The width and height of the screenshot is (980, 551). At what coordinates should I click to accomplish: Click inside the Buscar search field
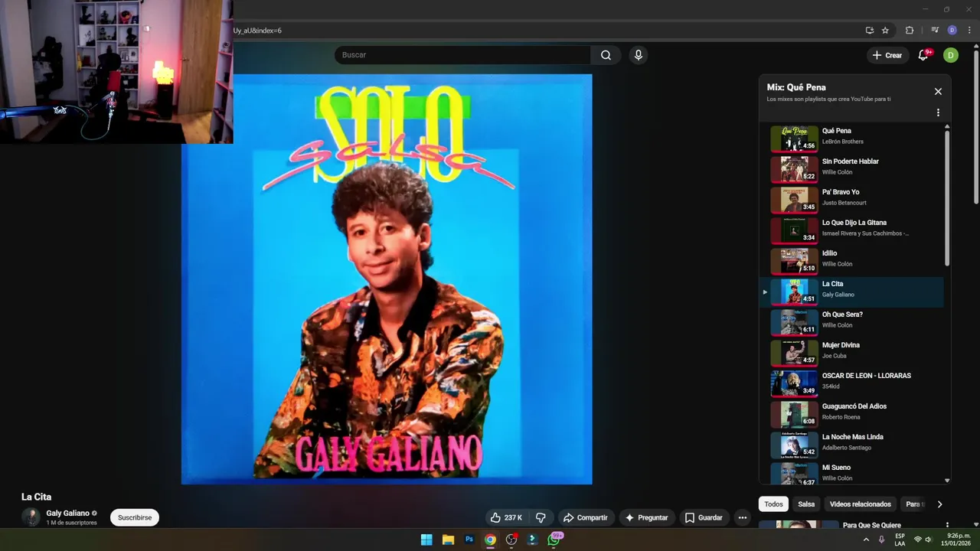click(462, 55)
